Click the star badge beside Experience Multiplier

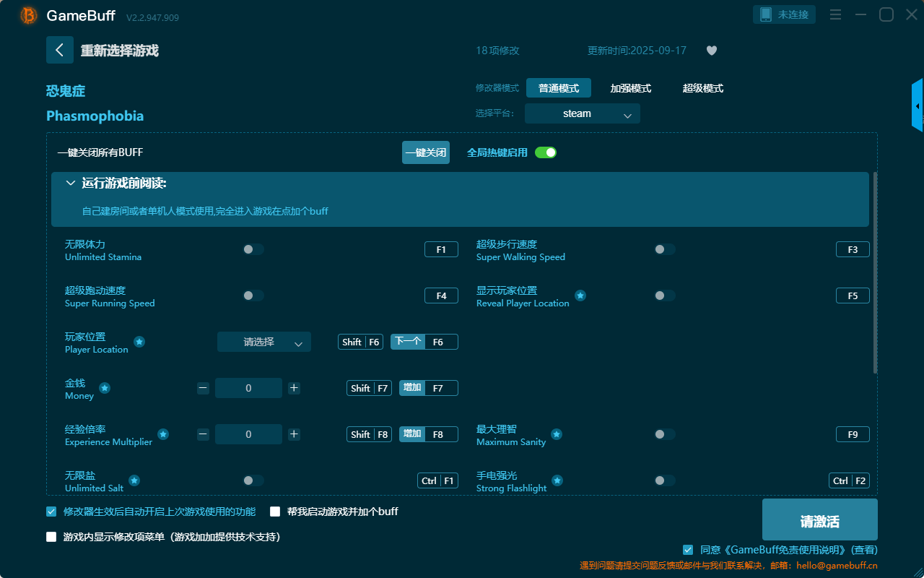coord(163,434)
